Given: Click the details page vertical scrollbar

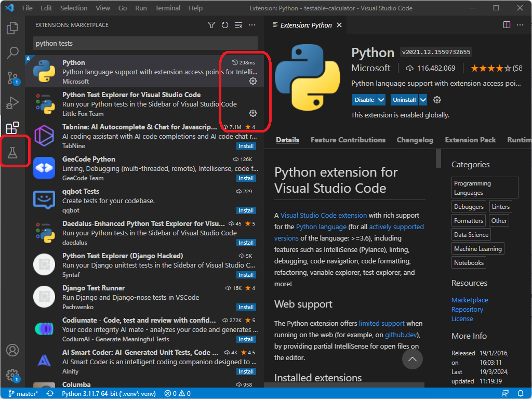Looking at the screenshot, I should click(x=438, y=158).
